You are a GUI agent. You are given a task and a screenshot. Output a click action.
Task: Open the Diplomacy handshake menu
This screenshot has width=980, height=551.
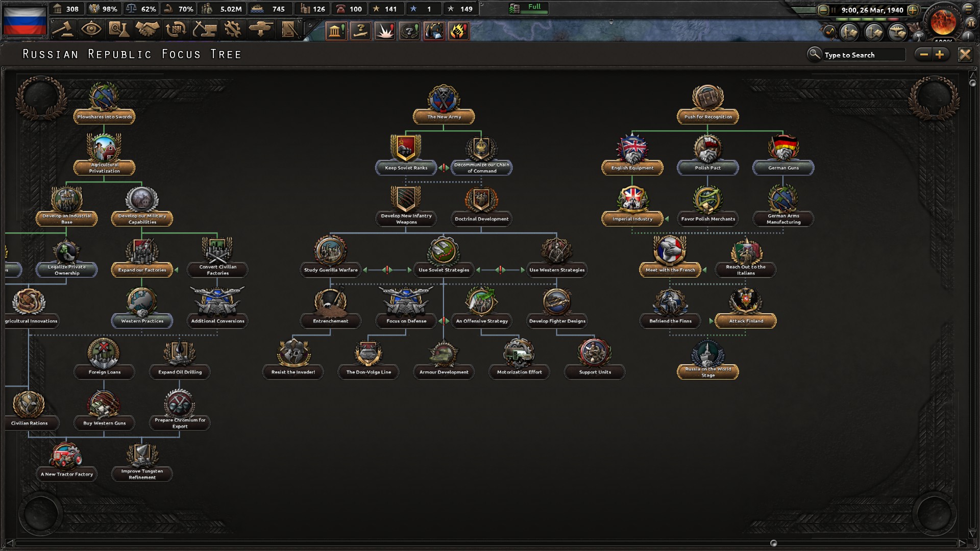(x=147, y=30)
